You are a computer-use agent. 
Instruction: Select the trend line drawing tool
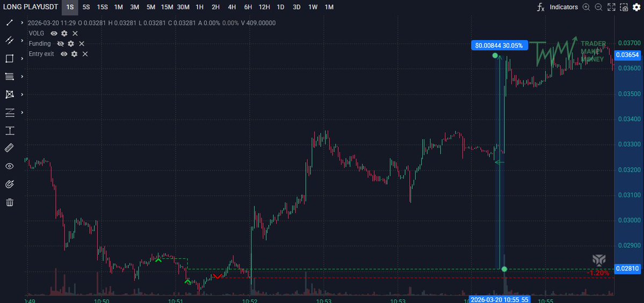[10, 23]
